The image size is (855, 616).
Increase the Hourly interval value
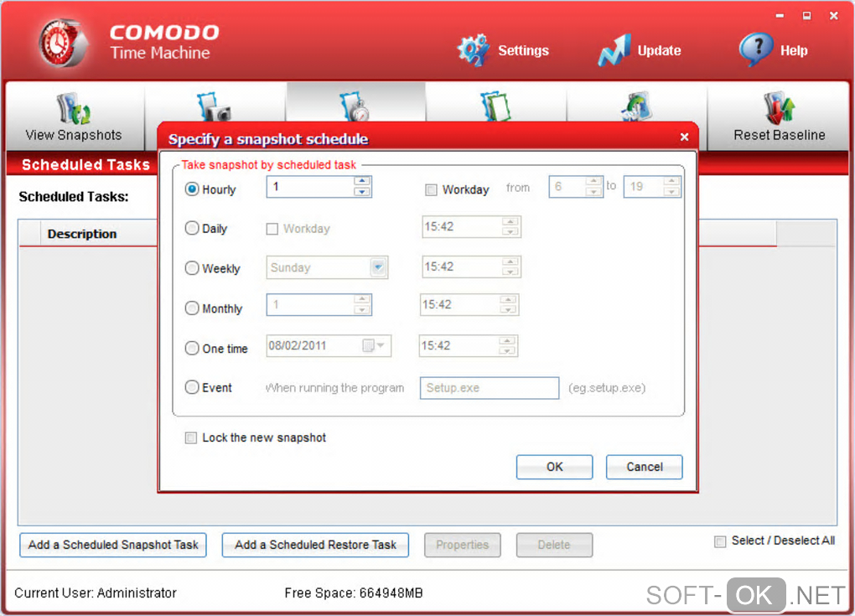click(x=362, y=181)
